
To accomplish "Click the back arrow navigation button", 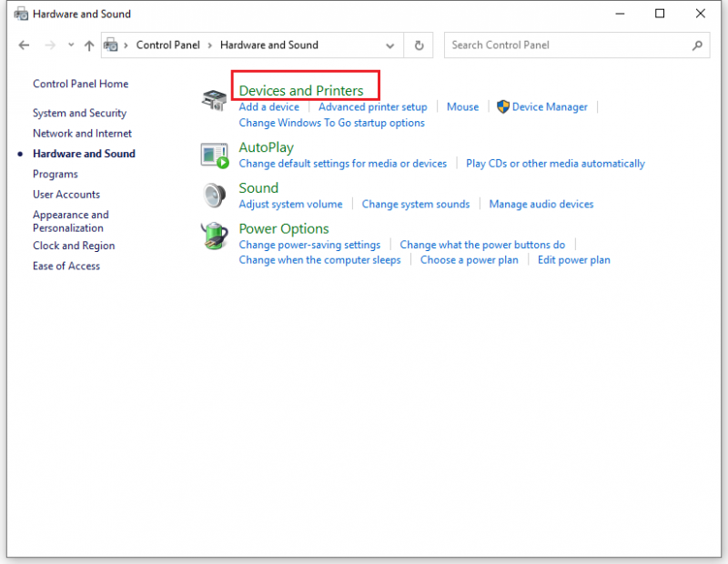I will (25, 45).
